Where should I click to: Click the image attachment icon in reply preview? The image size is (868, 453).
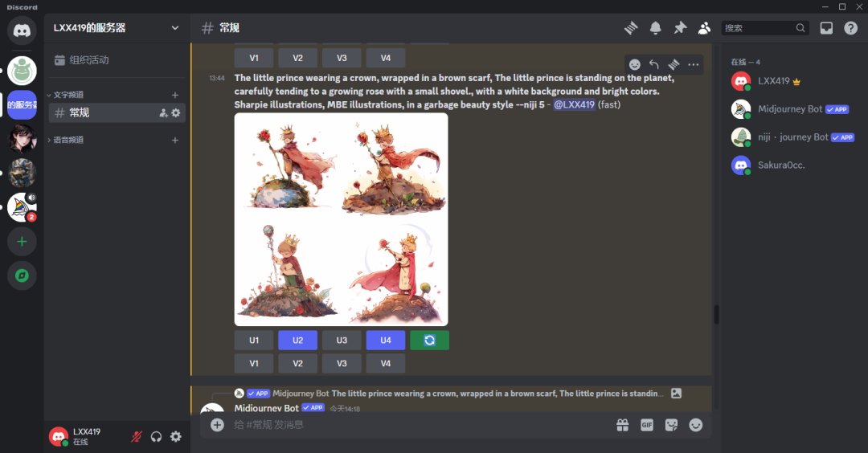pos(676,394)
